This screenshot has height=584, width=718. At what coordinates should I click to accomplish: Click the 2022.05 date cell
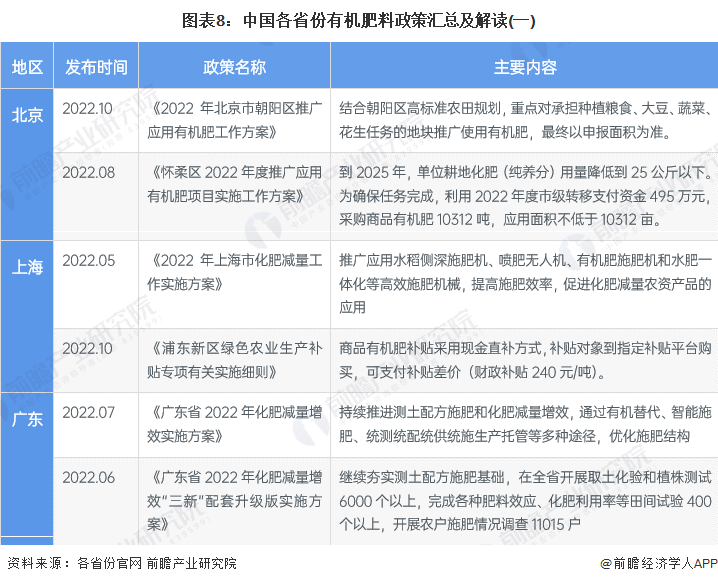88,260
